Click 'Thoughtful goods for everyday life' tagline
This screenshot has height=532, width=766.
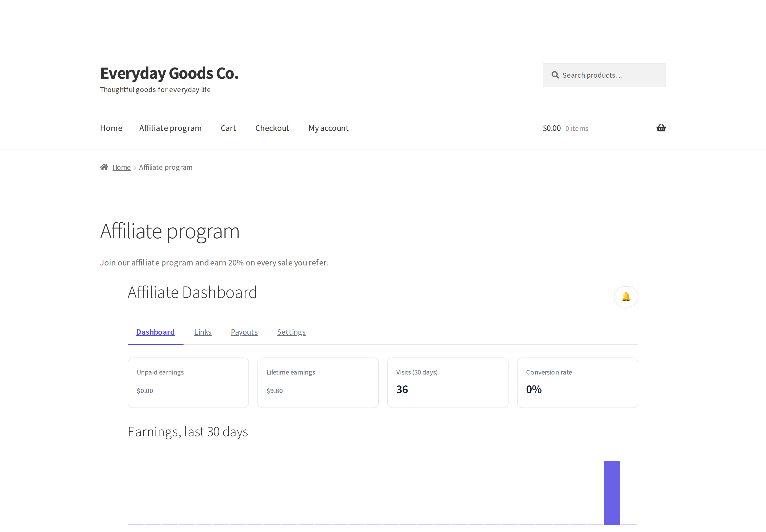point(155,90)
